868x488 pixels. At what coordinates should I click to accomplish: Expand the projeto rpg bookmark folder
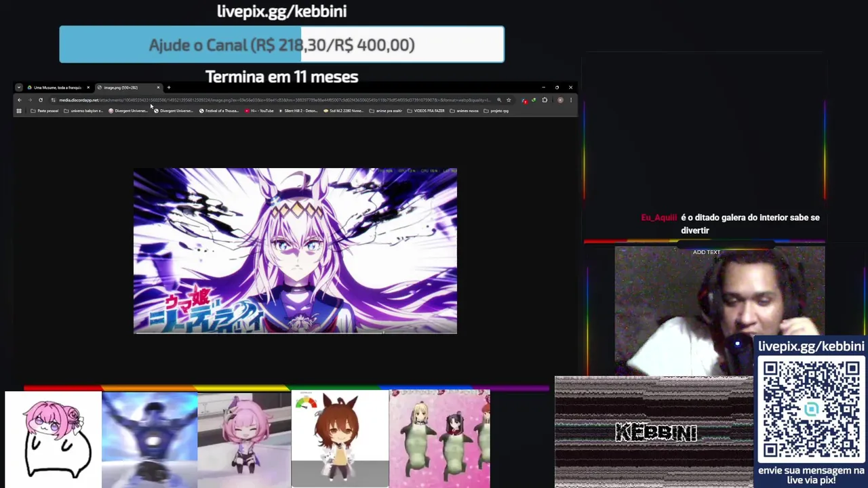pyautogui.click(x=496, y=110)
